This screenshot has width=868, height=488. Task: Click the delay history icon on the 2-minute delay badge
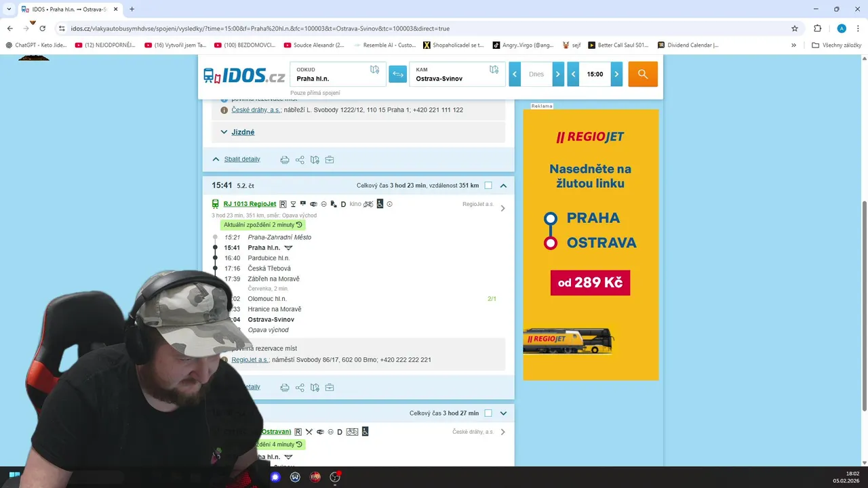click(x=299, y=224)
